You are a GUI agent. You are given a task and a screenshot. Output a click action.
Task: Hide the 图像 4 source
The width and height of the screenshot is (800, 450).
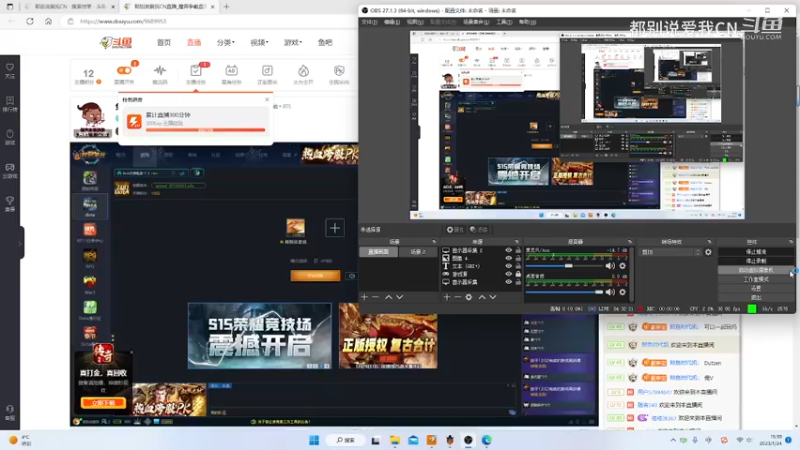tap(508, 258)
